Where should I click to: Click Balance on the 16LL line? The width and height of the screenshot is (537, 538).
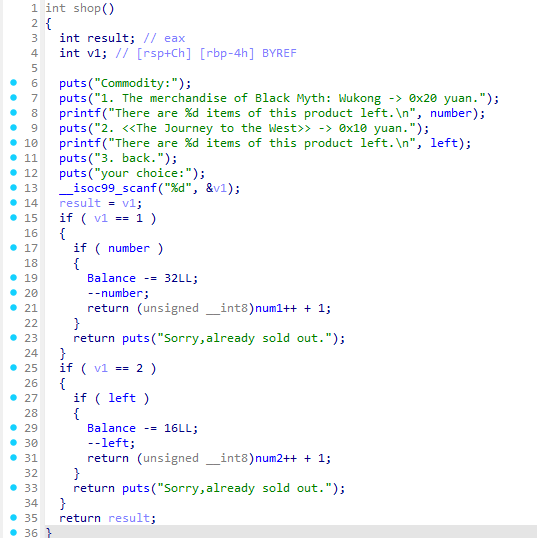111,429
